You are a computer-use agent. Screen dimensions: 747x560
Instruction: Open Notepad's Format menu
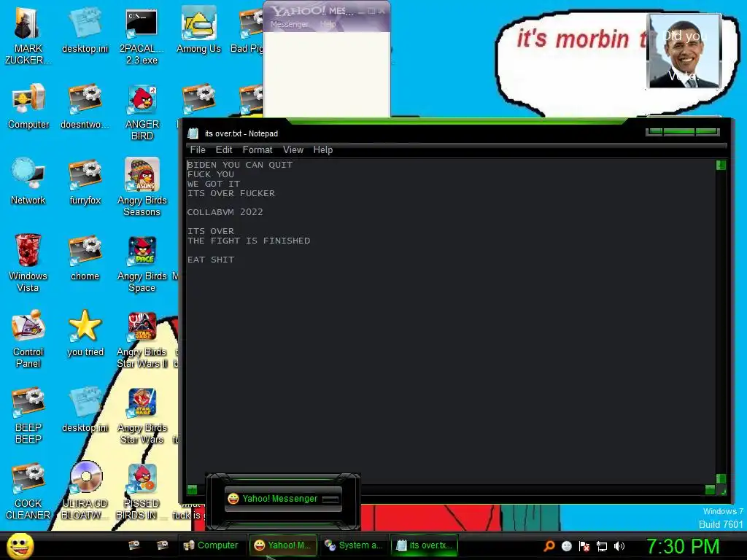click(258, 150)
